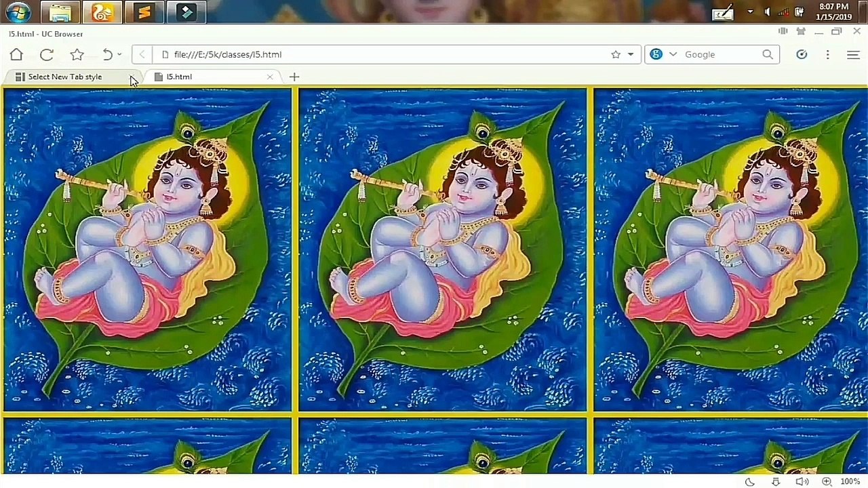
Task: Click the undo closed tab icon
Action: click(x=107, y=54)
